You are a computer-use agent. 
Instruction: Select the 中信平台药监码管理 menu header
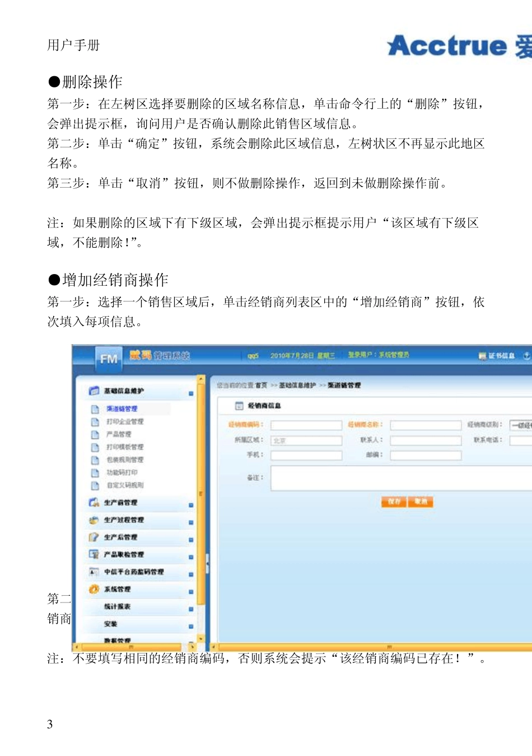(134, 573)
